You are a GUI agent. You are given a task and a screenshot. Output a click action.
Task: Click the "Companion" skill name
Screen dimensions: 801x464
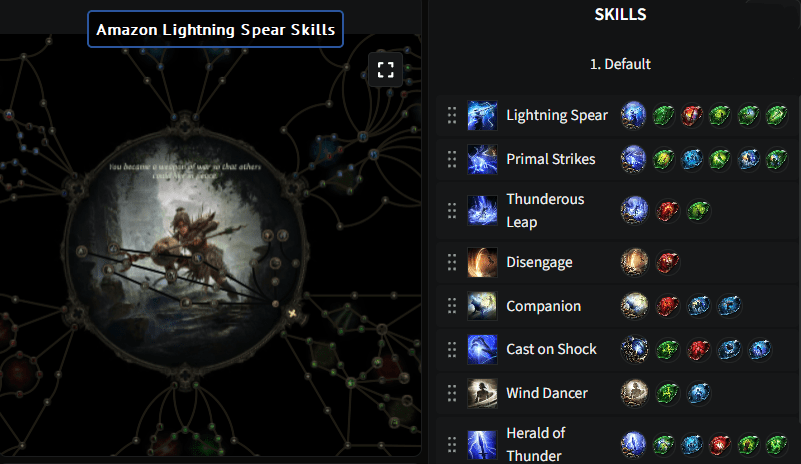click(x=544, y=306)
